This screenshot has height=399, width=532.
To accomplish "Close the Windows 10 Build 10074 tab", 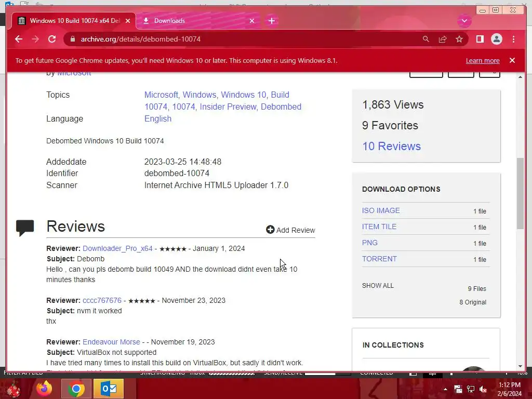I will [x=128, y=21].
